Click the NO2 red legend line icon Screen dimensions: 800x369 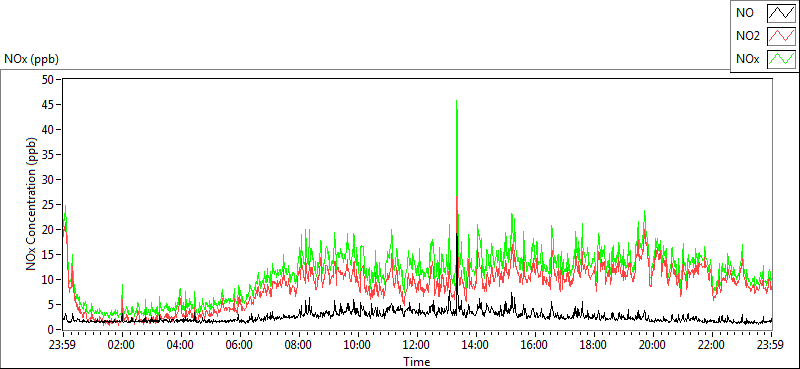(x=782, y=36)
